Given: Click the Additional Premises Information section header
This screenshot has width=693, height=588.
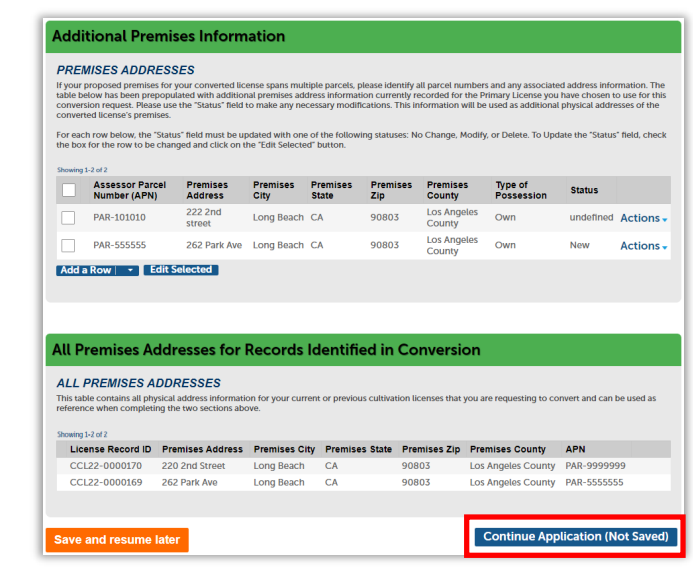Looking at the screenshot, I should coord(363,37).
